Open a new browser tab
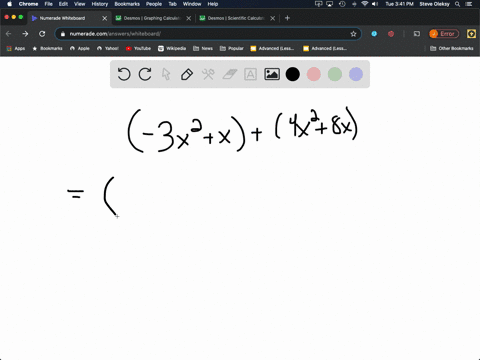The height and width of the screenshot is (360, 480). [x=287, y=18]
